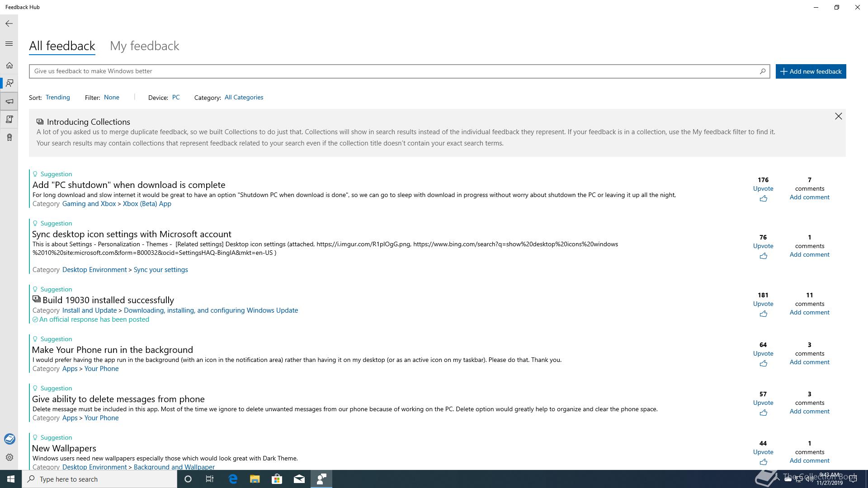This screenshot has width=868, height=488.
Task: Upvote thumb icon for PC shutdown suggestion
Action: tap(763, 198)
